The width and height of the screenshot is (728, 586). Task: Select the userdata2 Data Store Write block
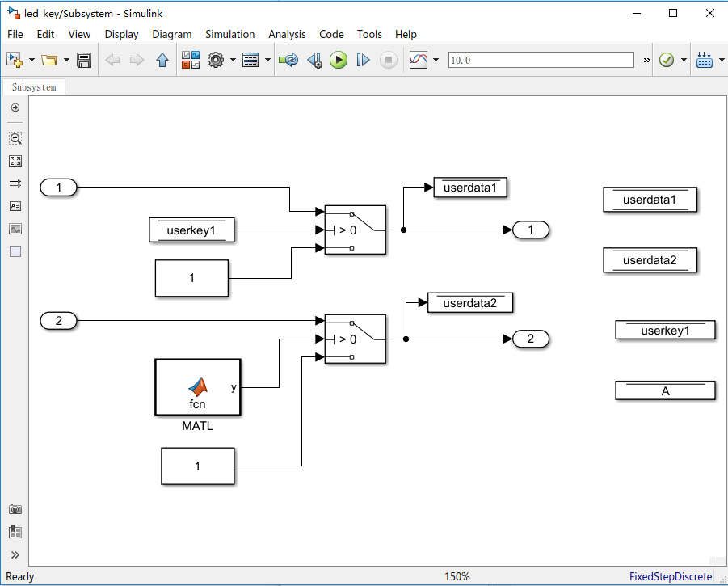pos(470,303)
